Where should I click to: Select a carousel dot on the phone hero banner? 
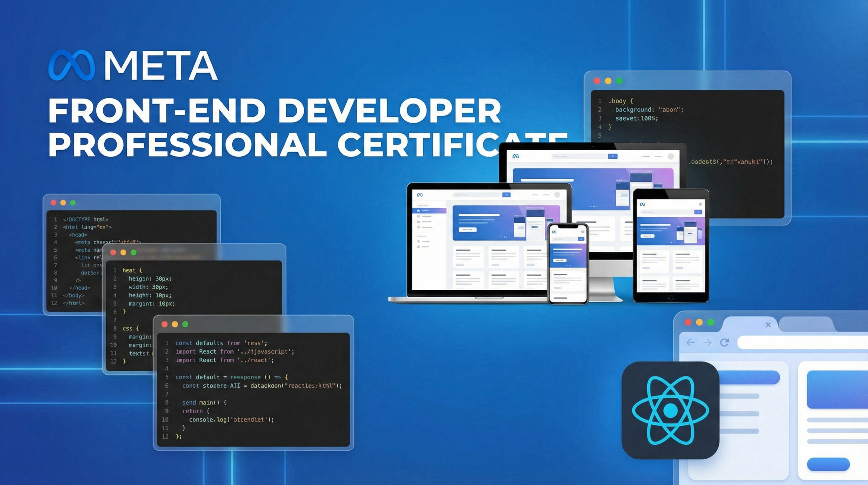[x=568, y=265]
